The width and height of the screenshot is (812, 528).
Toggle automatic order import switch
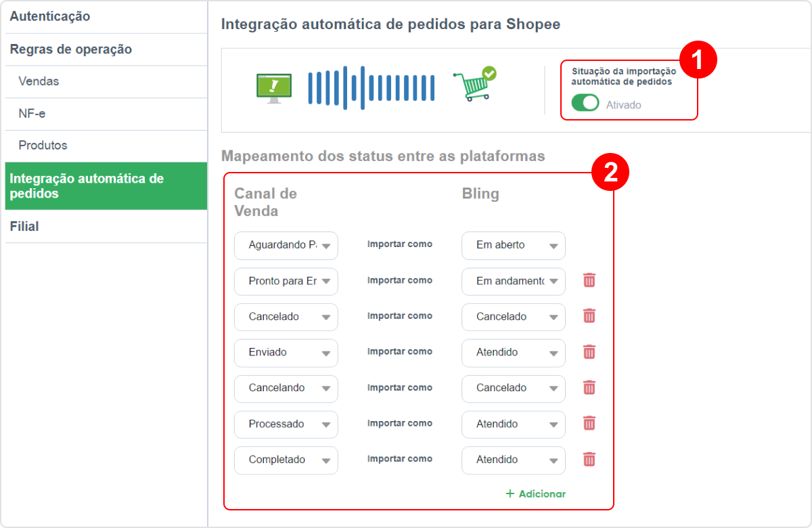coord(585,103)
